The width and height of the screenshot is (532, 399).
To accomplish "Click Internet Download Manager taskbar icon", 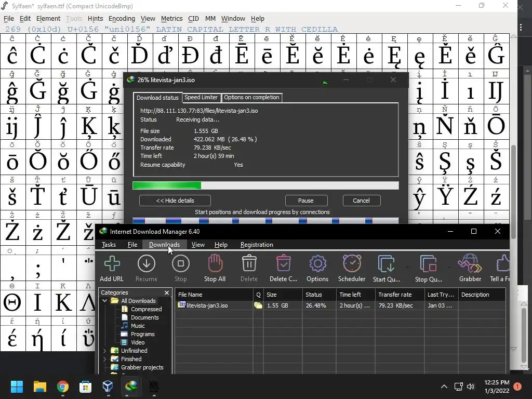I will 131,387.
